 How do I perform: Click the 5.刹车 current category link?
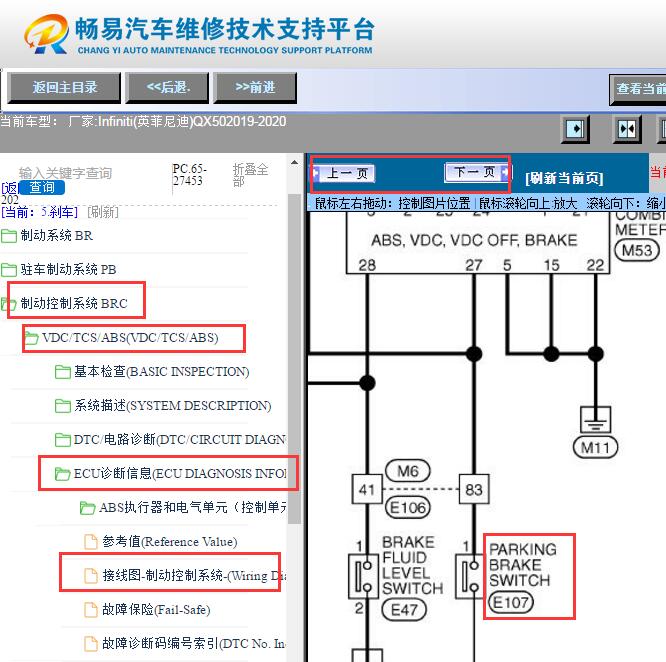pos(59,212)
